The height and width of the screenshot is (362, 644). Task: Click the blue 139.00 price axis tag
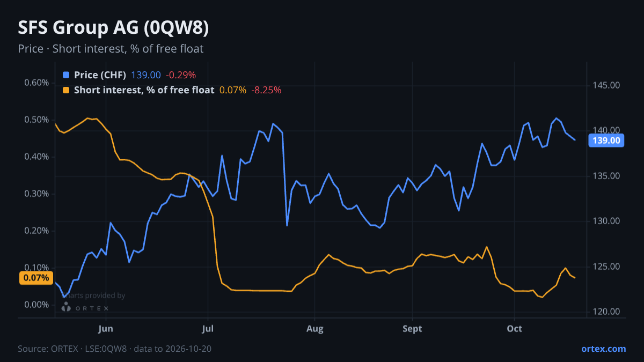click(x=606, y=141)
